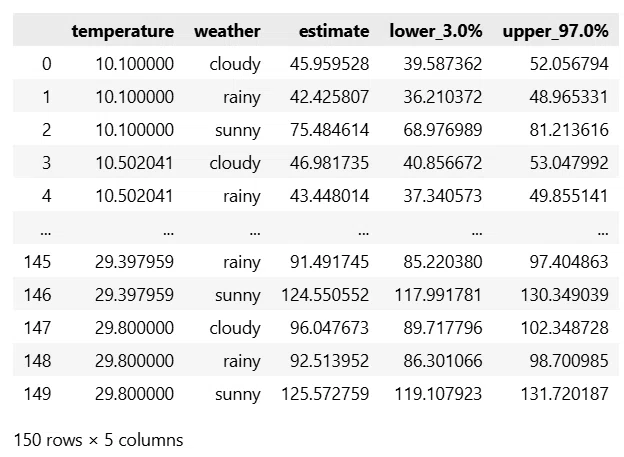The width and height of the screenshot is (624, 457).
Task: Click upper bound value 131.720187
Action: click(565, 394)
